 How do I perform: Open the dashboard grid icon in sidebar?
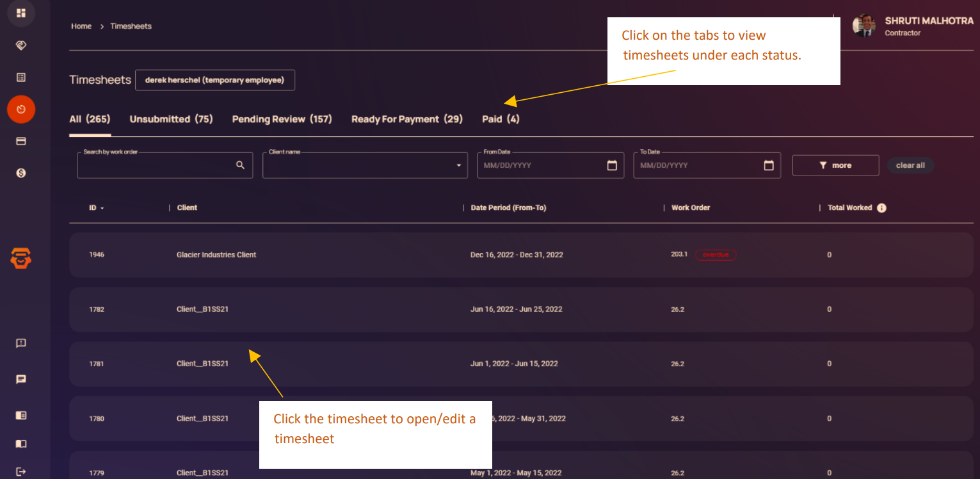[x=21, y=13]
